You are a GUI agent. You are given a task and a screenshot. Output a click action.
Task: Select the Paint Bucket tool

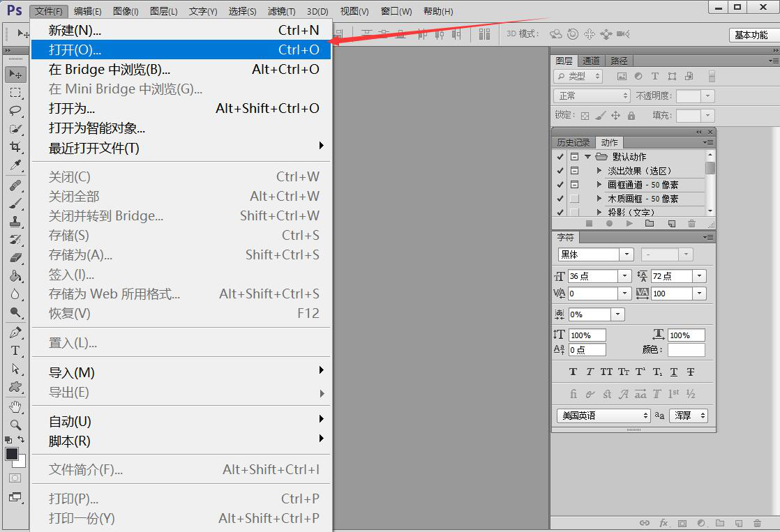pos(15,276)
